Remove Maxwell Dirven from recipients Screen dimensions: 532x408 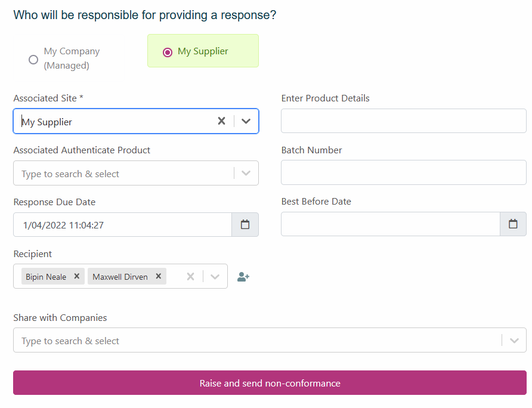click(158, 277)
